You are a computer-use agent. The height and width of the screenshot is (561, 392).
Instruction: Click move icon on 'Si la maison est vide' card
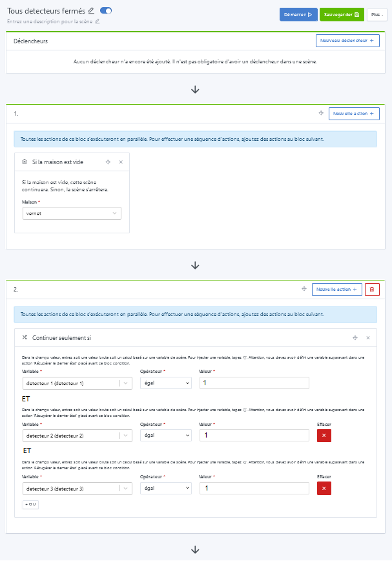(108, 162)
